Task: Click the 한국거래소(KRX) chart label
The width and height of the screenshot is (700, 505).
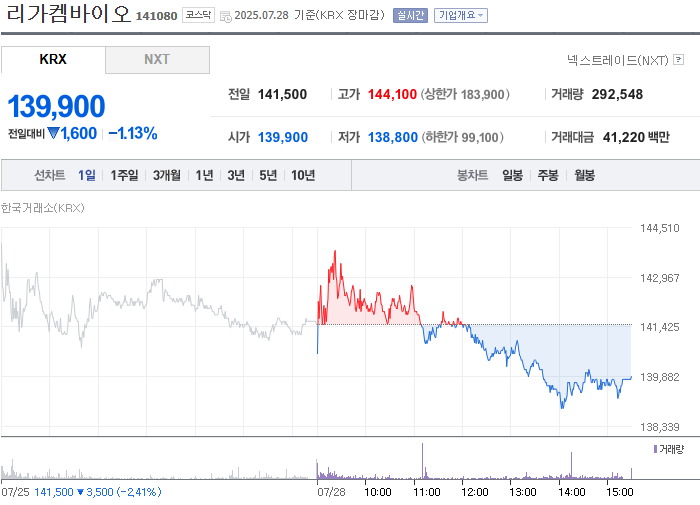Action: pos(43,208)
